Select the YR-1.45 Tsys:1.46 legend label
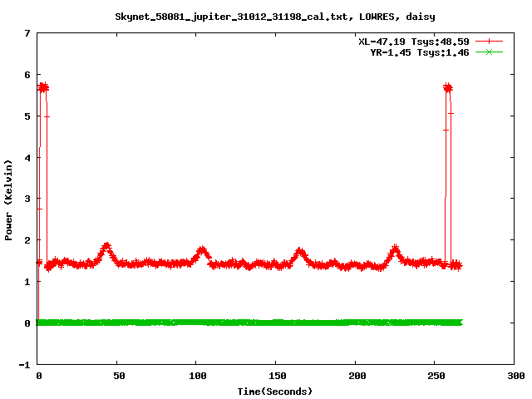This screenshot has width=532, height=399. click(x=419, y=52)
